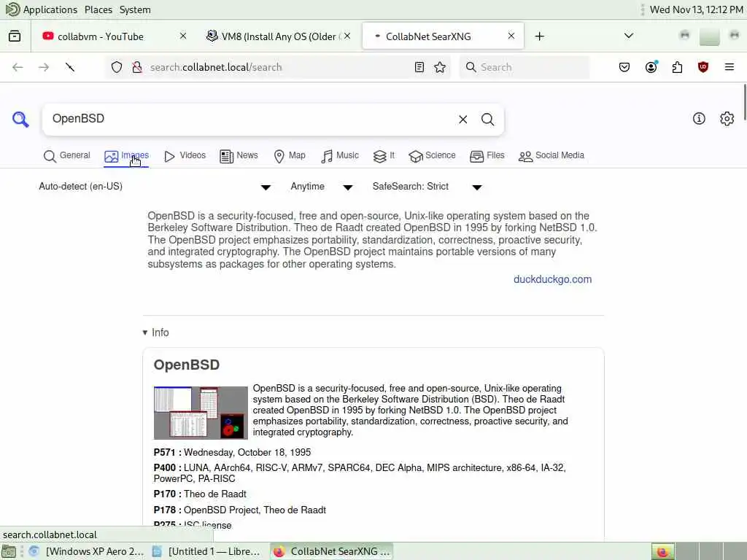
Task: Open extensions puzzle icon
Action: [x=677, y=67]
